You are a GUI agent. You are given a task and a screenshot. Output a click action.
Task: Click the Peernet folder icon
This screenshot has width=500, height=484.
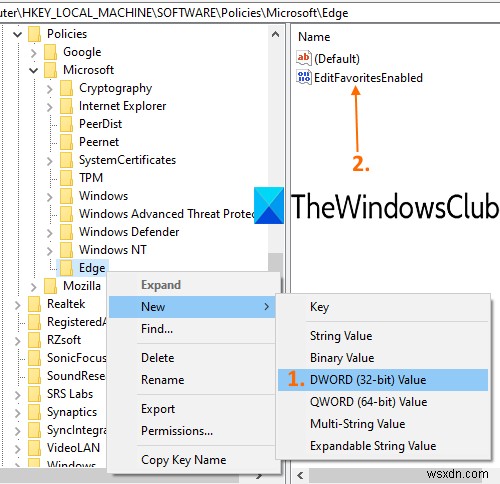point(66,142)
